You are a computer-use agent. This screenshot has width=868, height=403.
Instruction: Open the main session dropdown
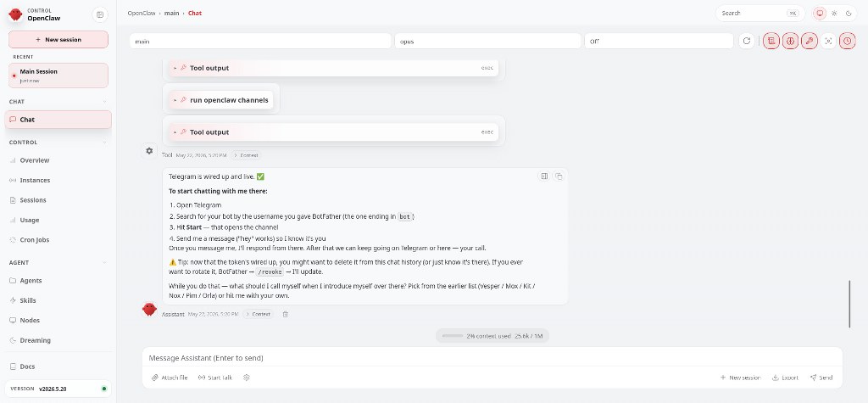click(x=260, y=41)
